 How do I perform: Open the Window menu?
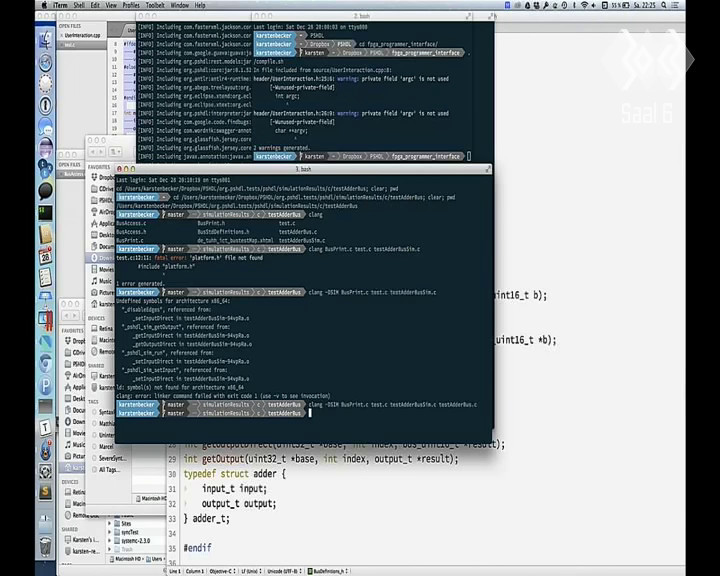180,5
